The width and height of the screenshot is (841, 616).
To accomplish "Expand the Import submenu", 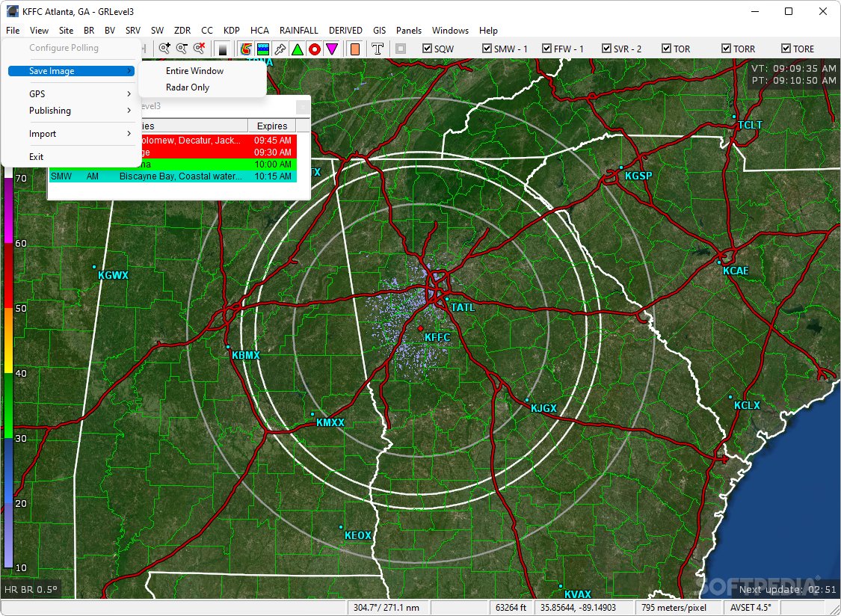I will coord(72,134).
